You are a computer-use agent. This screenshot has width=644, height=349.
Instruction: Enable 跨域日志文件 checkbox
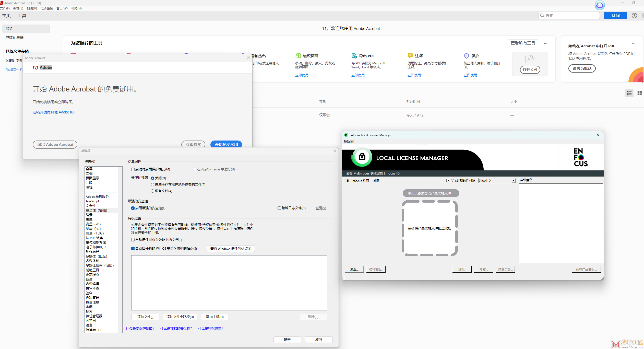[x=279, y=208]
